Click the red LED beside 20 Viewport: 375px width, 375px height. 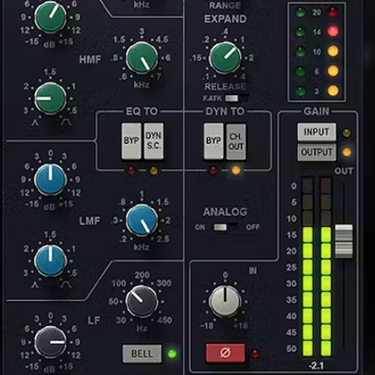coord(332,12)
